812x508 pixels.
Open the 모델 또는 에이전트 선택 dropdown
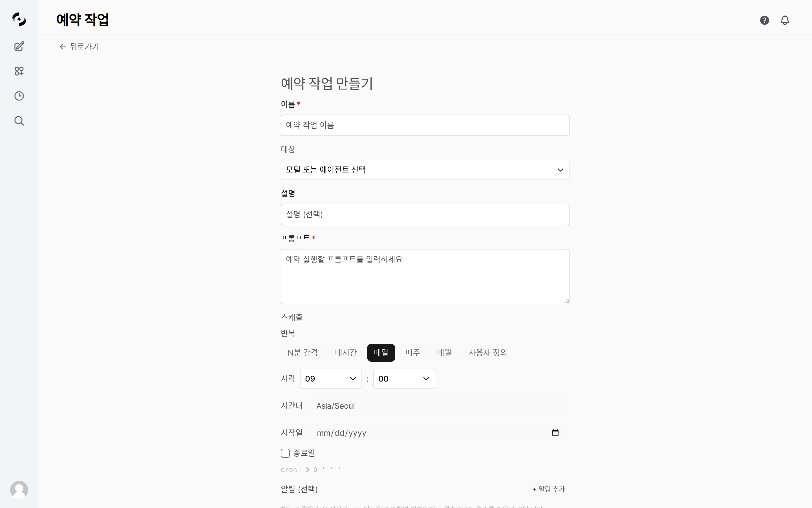(425, 170)
